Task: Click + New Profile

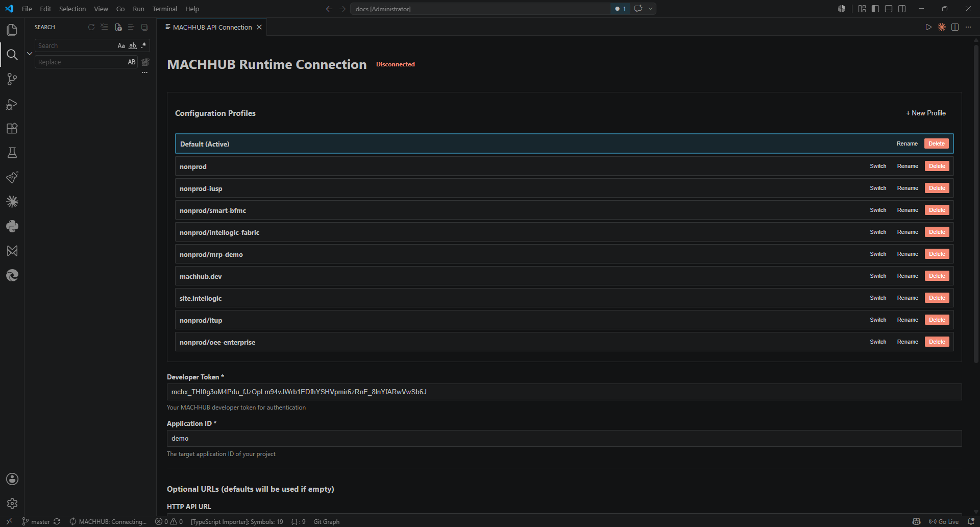Action: point(926,113)
